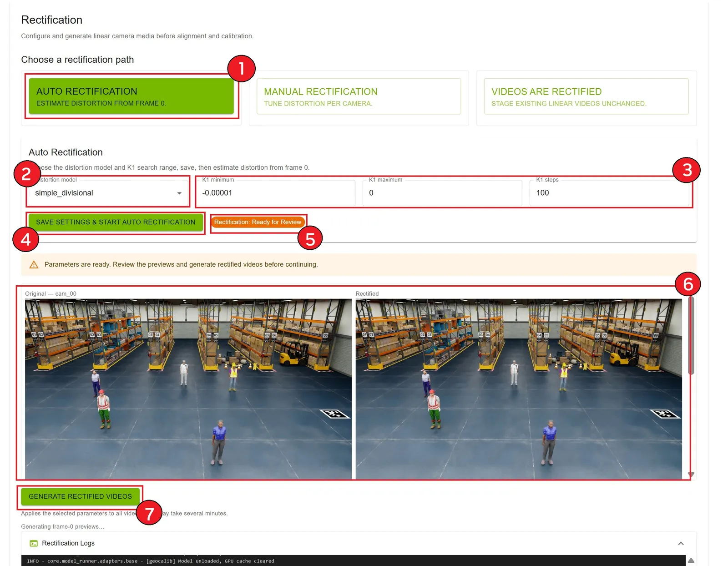Click the 'Generating frame-0 previews…' status text
This screenshot has height=566, width=728.
pyautogui.click(x=63, y=526)
